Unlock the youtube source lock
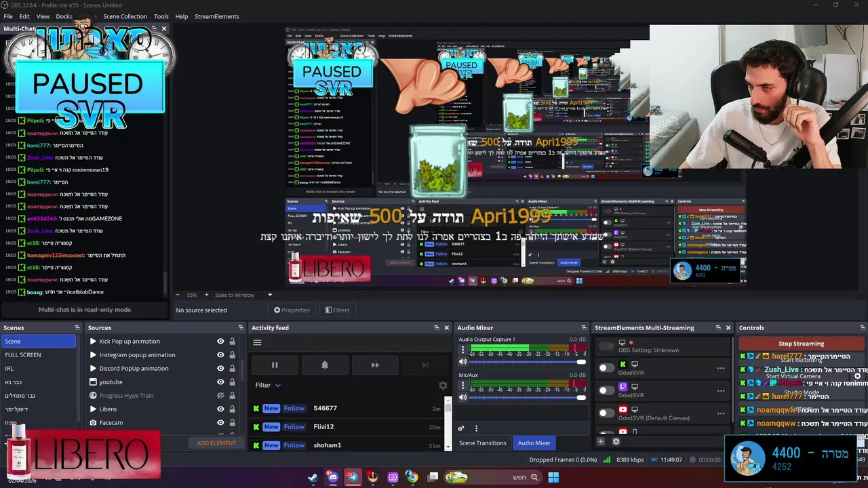The width and height of the screenshot is (868, 488). pyautogui.click(x=232, y=382)
